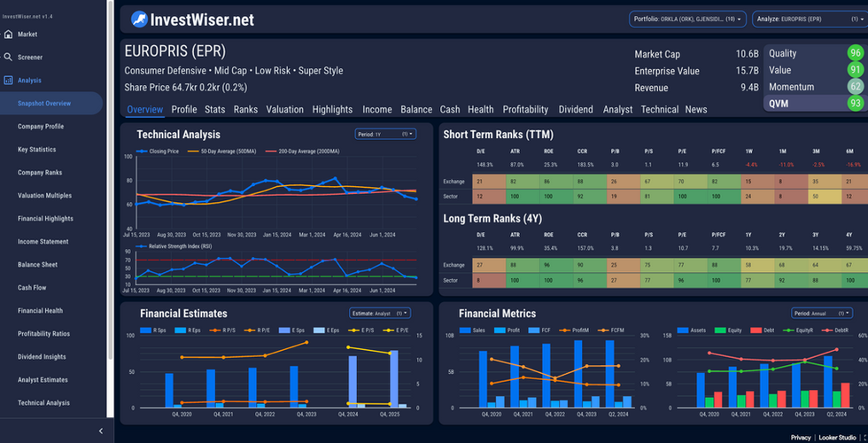Open the Portfolio dropdown
This screenshot has height=443, width=868.
coord(687,19)
